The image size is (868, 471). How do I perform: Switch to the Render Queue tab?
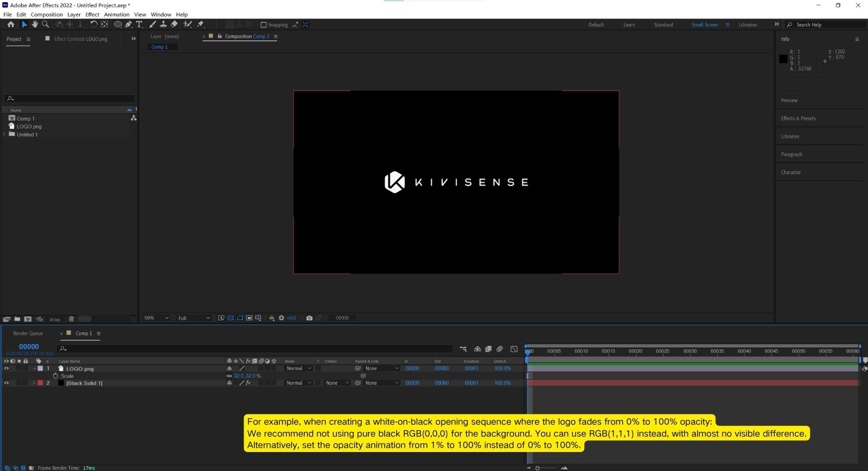(28, 334)
